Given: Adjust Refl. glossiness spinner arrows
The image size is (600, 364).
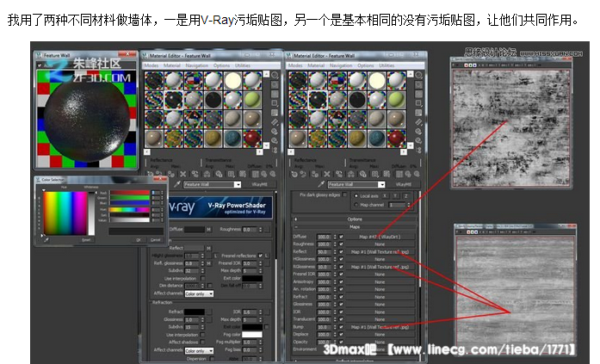Looking at the screenshot, I should tap(202, 263).
